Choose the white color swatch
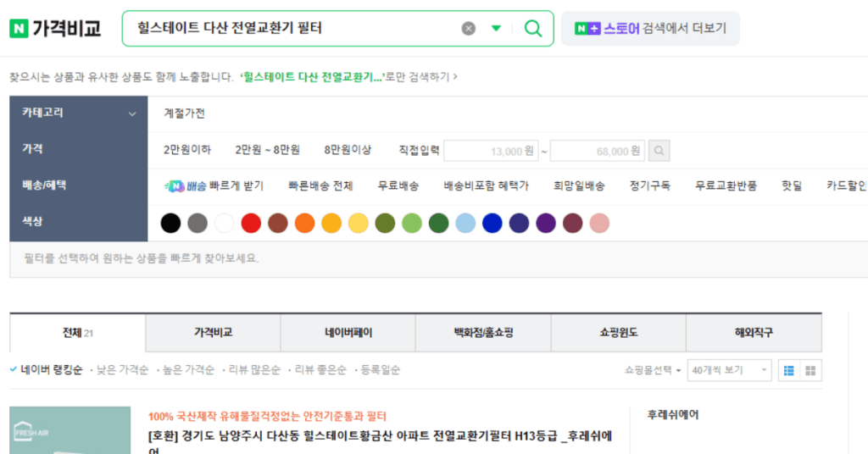Screen dimensions: 868x454 coord(224,224)
